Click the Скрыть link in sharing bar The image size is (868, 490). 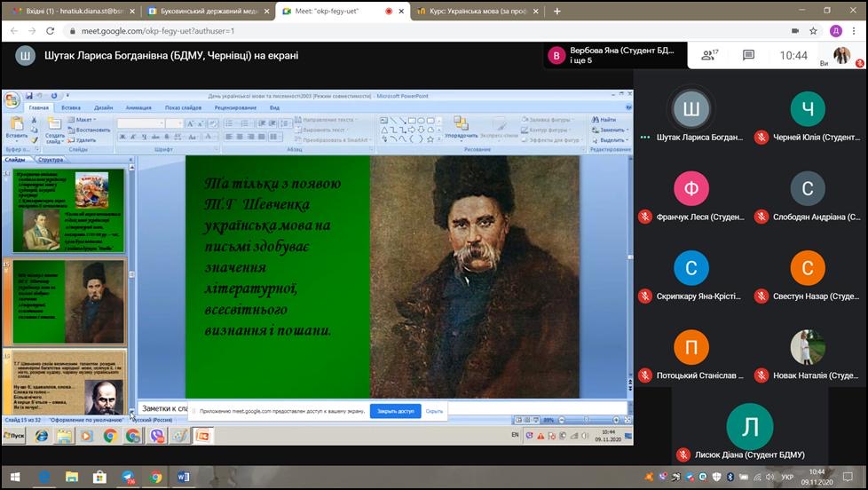pyautogui.click(x=434, y=411)
